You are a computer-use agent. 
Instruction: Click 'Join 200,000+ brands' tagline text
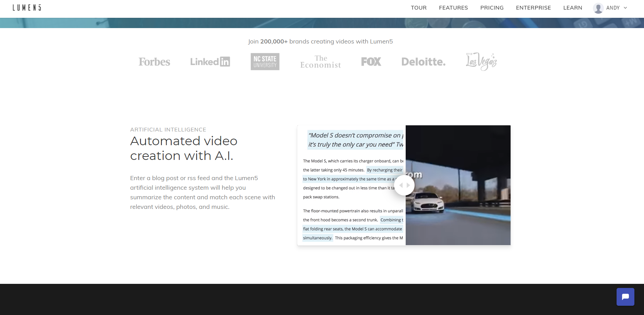(321, 41)
